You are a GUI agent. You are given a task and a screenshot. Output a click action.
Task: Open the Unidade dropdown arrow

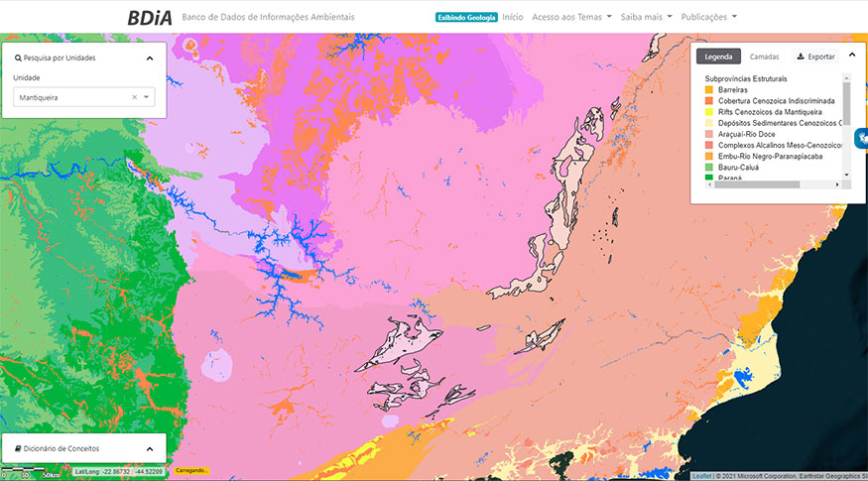[146, 97]
